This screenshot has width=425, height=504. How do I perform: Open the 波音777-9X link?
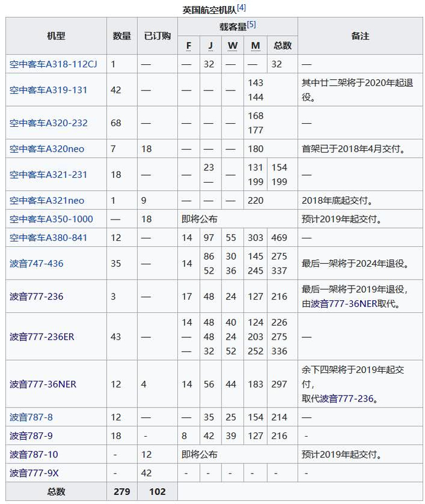click(x=34, y=473)
